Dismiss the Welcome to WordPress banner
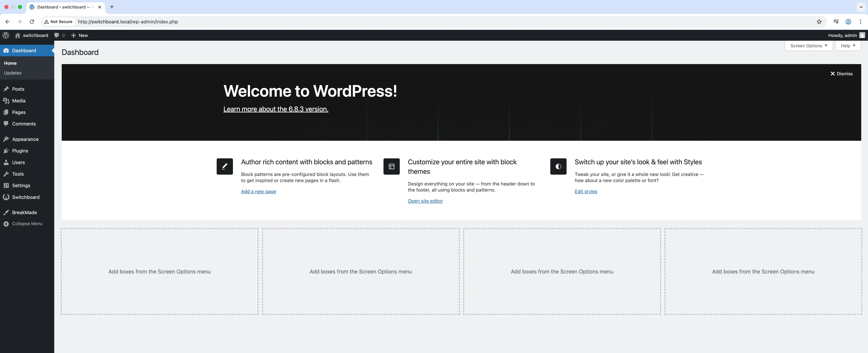Viewport: 868px width, 353px height. coord(841,73)
